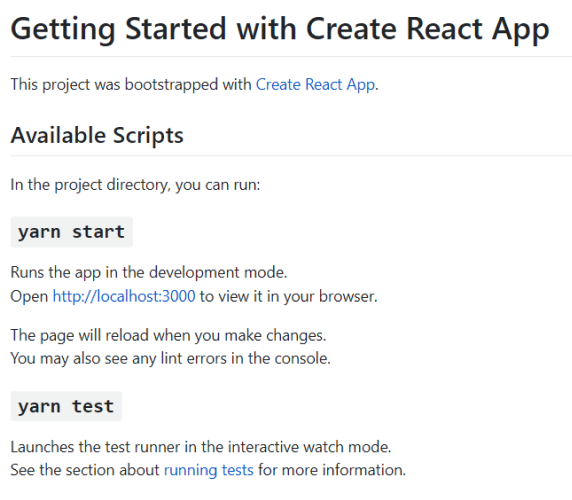
Task: Click the divider line under Available Scripts
Action: coord(291,155)
